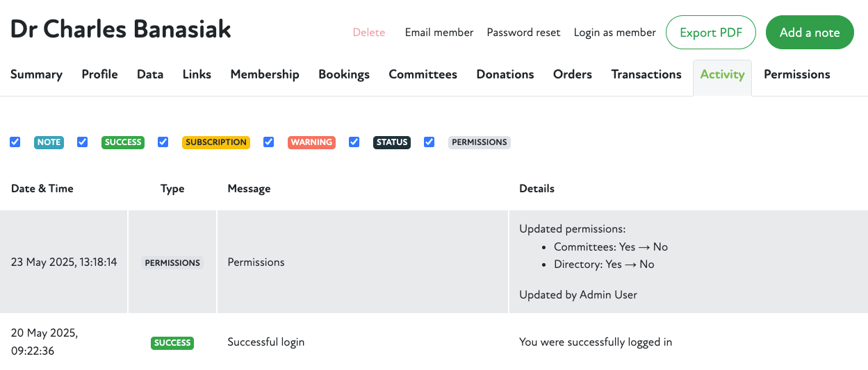Toggle the STATUS filter checkbox
The height and width of the screenshot is (370, 868).
click(354, 142)
